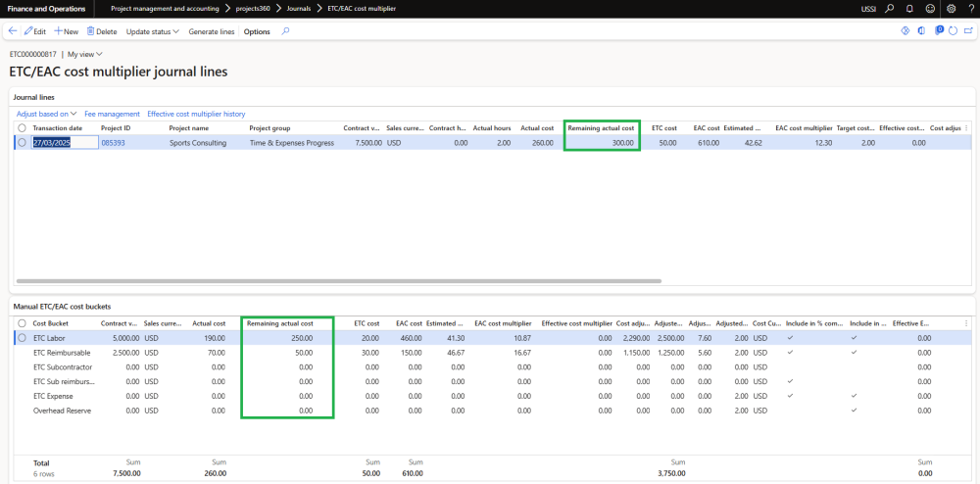Open the Options tab
This screenshot has height=484, width=980.
point(257,31)
